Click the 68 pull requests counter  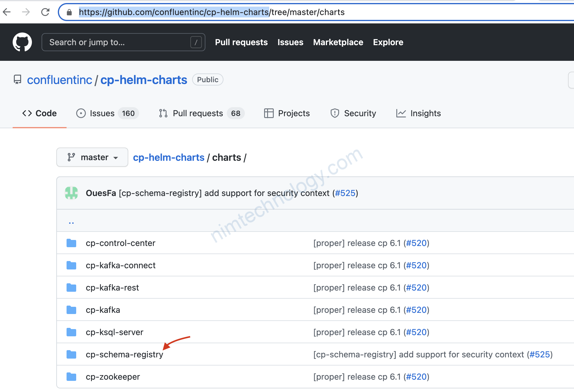coord(236,113)
